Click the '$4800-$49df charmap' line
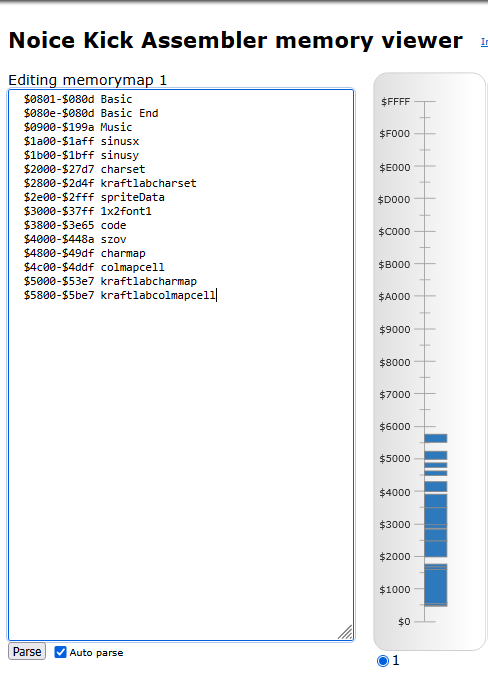488x676 pixels. [x=84, y=253]
